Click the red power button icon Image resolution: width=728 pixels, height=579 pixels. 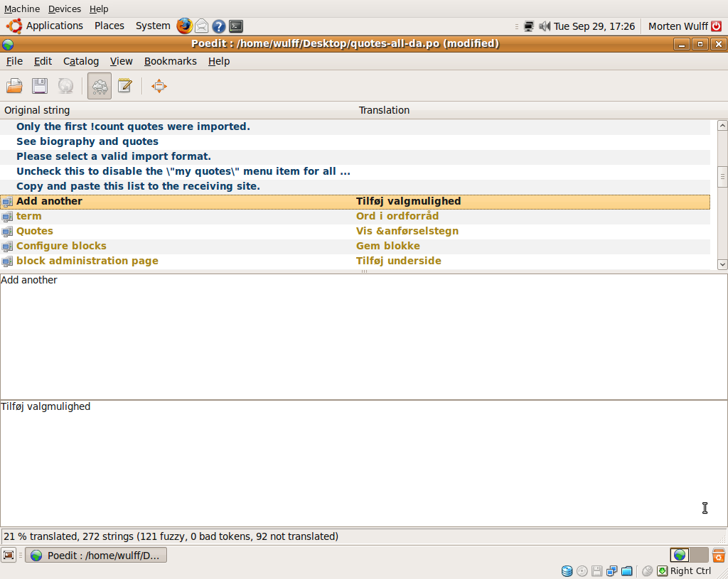point(717,26)
